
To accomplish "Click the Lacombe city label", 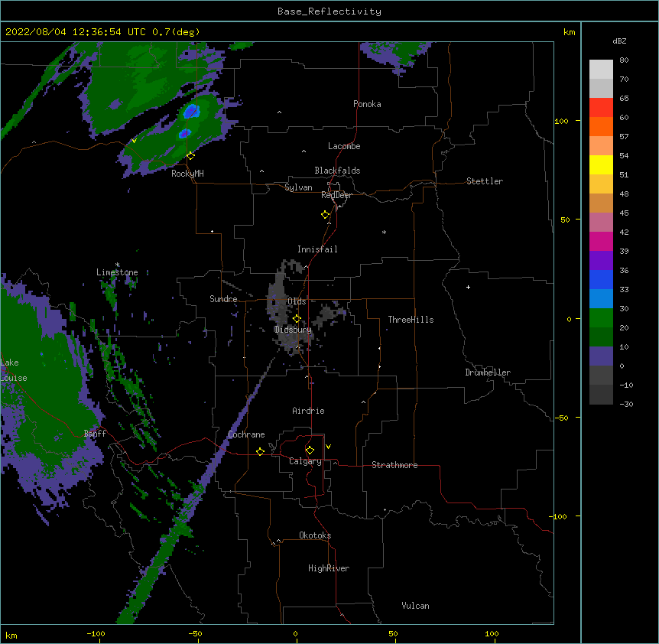I will pos(344,146).
